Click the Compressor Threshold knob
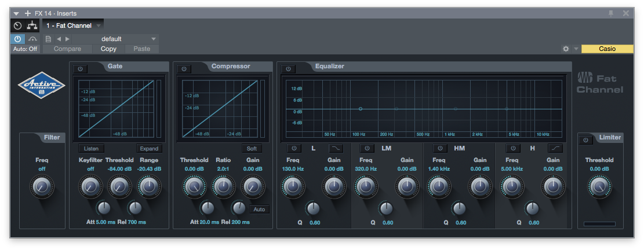644x250 pixels. click(x=194, y=186)
